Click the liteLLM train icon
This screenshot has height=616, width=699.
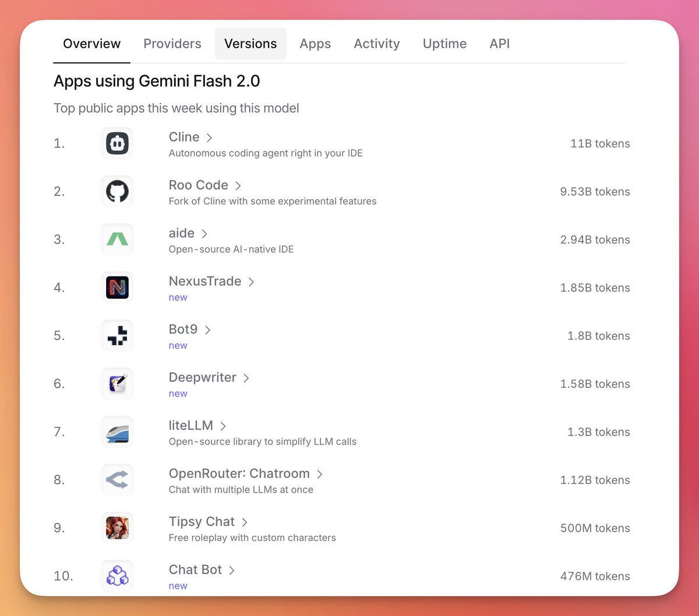coord(117,431)
